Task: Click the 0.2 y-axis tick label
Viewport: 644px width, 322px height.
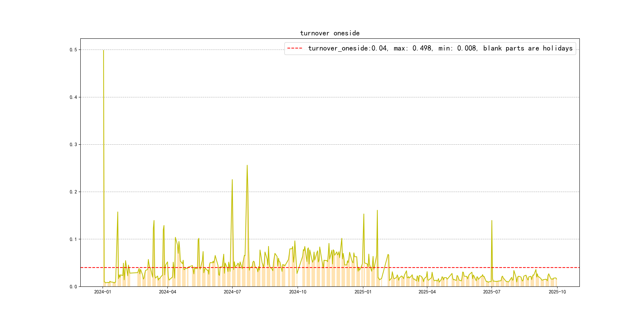Action: pos(73,192)
